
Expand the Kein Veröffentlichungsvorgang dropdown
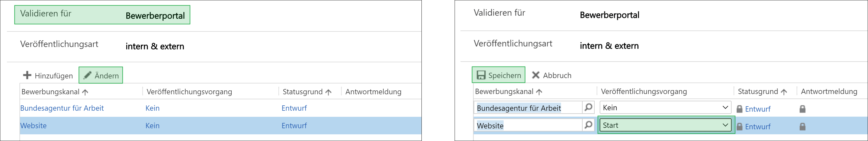665,107
